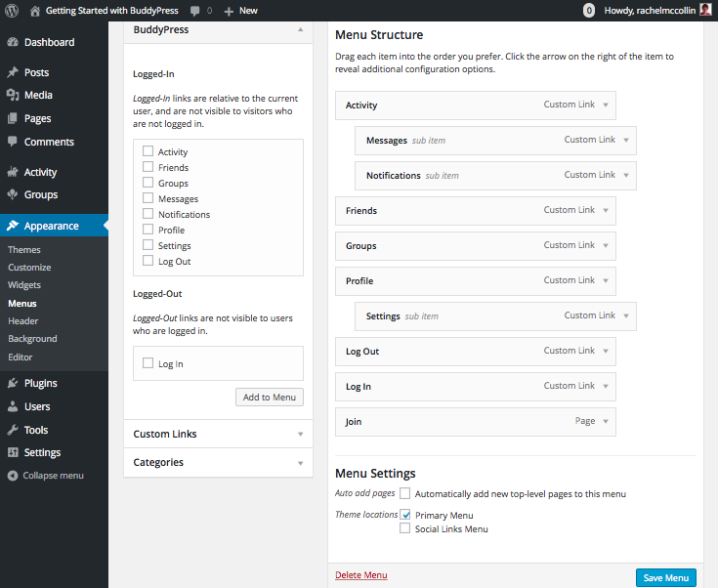Click the Tools wrench icon
The image size is (718, 588).
[x=13, y=430]
